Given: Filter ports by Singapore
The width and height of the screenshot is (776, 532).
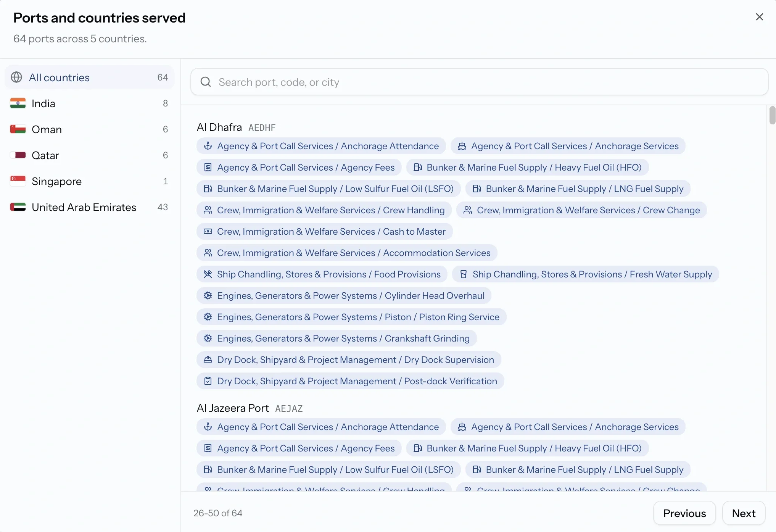Looking at the screenshot, I should point(89,181).
